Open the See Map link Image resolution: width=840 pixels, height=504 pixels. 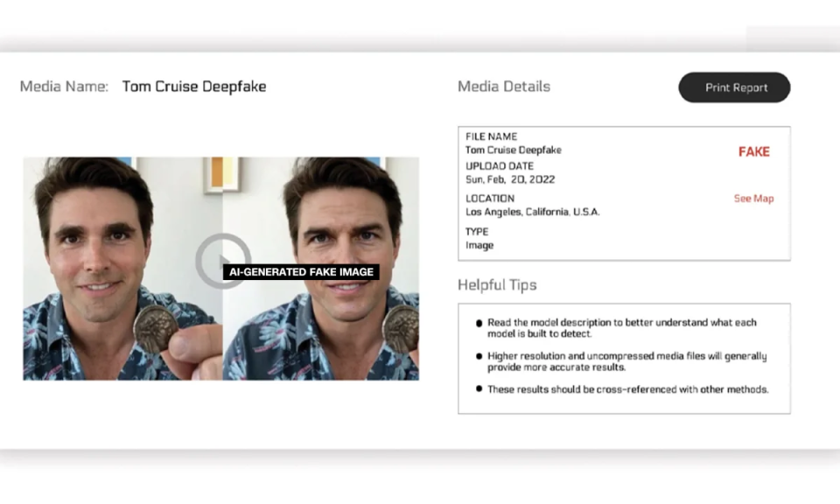point(753,198)
